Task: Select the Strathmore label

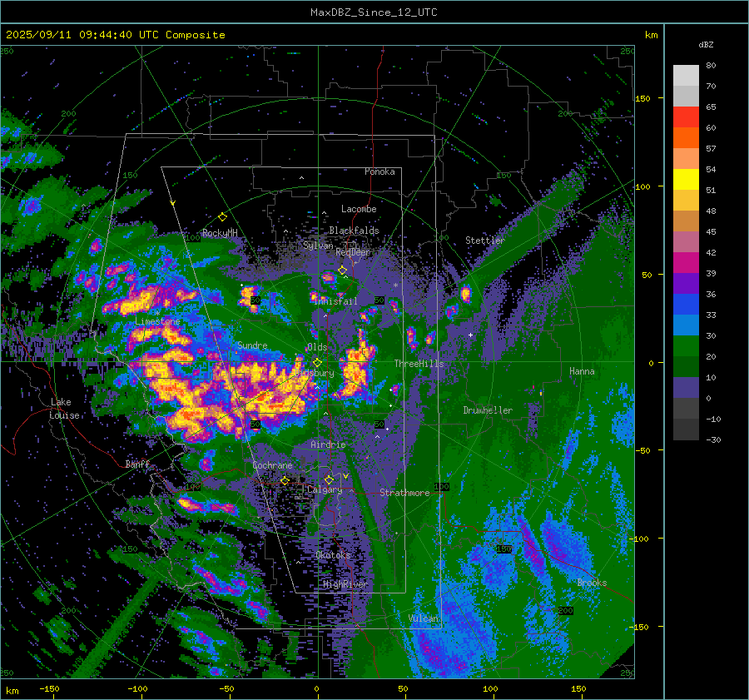Action: (404, 493)
